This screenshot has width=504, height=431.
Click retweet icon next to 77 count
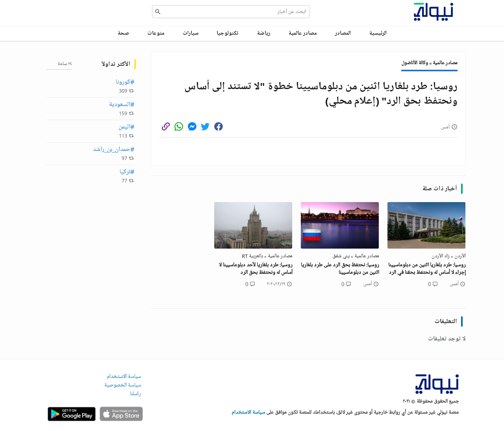(x=132, y=181)
